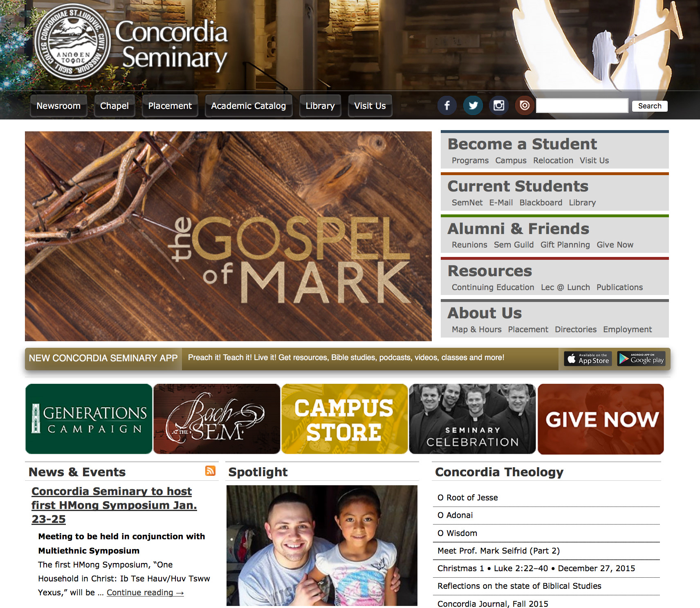Subscribe via News & Events RSS icon
Viewport: 700px width, 608px height.
[x=210, y=471]
